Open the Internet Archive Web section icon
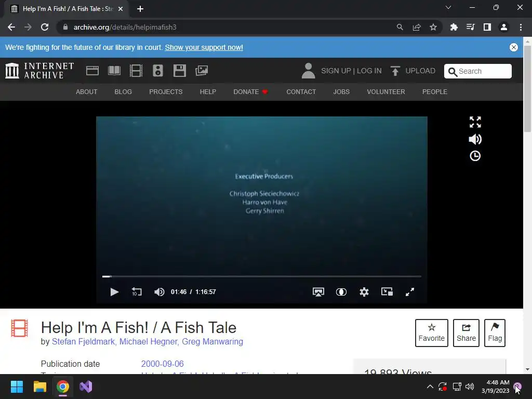This screenshot has height=399, width=532. point(92,71)
